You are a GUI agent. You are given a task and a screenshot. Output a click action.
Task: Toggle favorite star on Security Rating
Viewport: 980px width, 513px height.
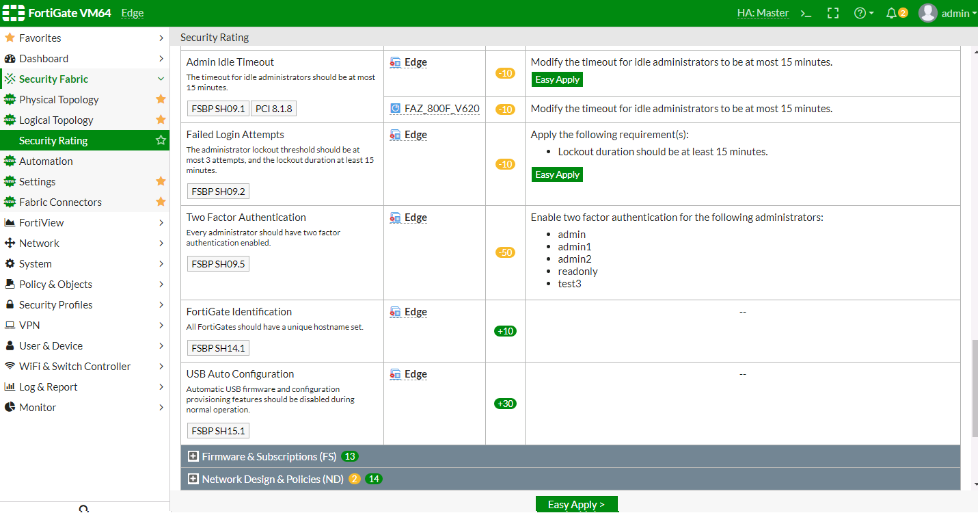point(161,140)
